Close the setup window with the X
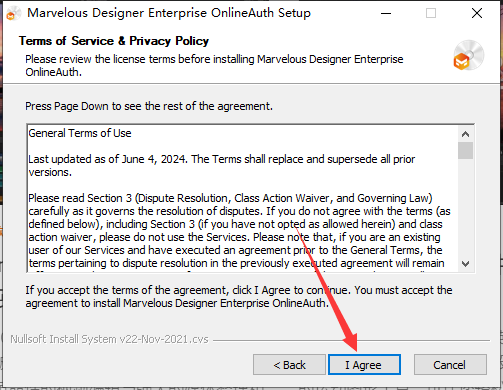 coord(477,13)
